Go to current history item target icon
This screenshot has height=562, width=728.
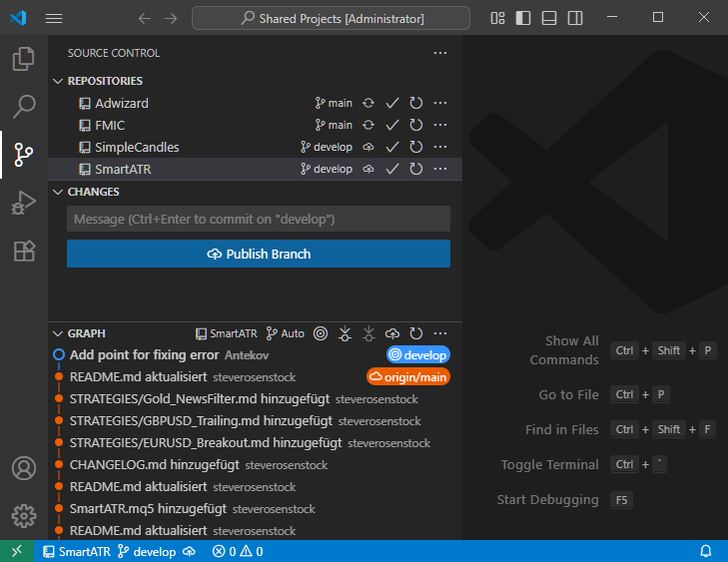coord(321,333)
